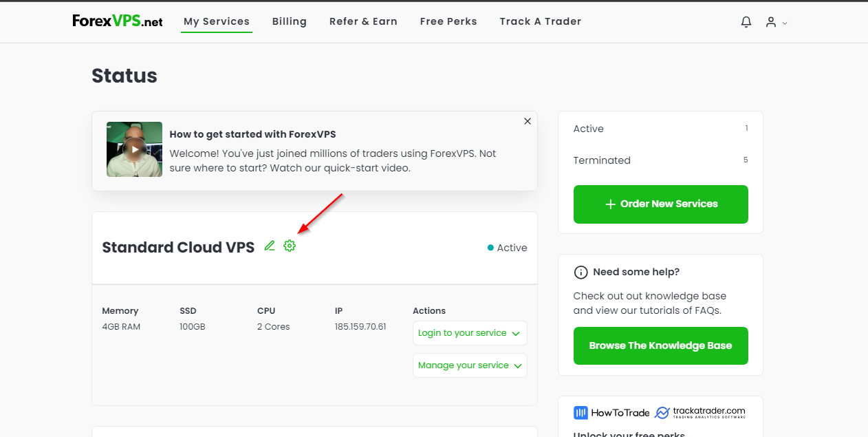The image size is (868, 437).
Task: Filter by Terminated services
Action: (x=602, y=160)
